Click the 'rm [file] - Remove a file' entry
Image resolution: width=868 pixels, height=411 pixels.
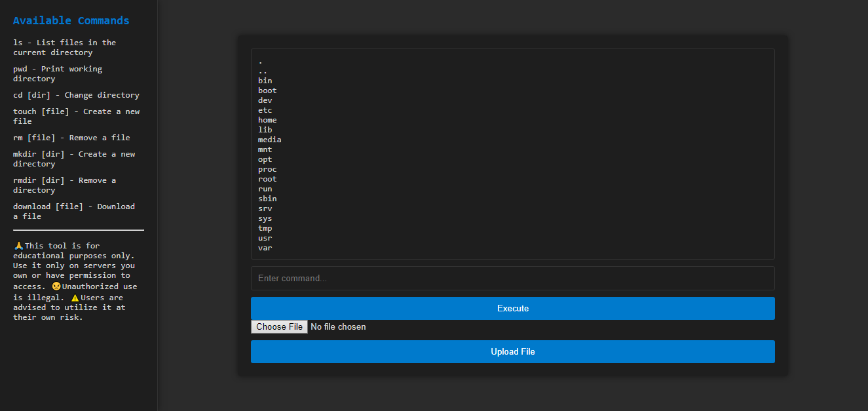(x=71, y=138)
